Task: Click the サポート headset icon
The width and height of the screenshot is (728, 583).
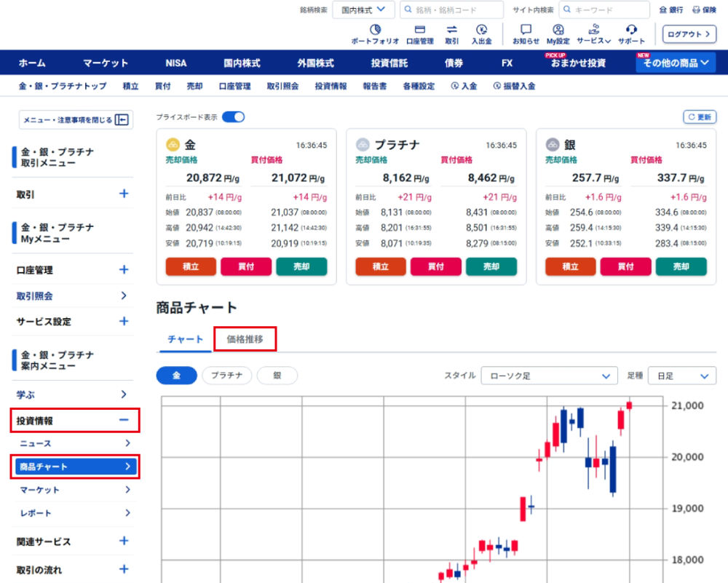Action: (631, 30)
